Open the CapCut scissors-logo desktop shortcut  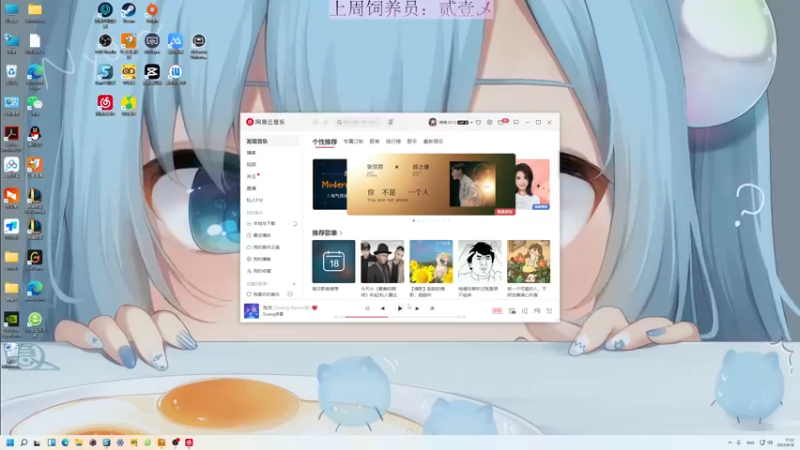coord(152,74)
